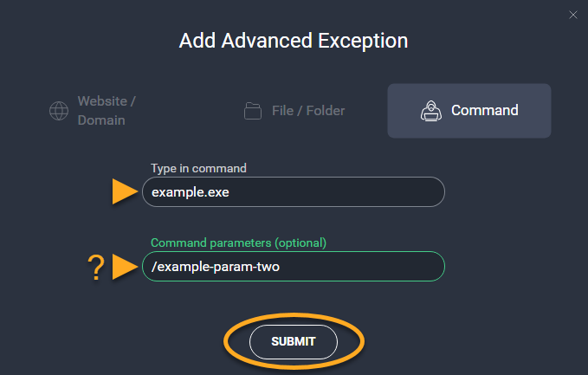Image resolution: width=588 pixels, height=375 pixels.
Task: Switch to the Website / Domain tab
Action: click(107, 111)
